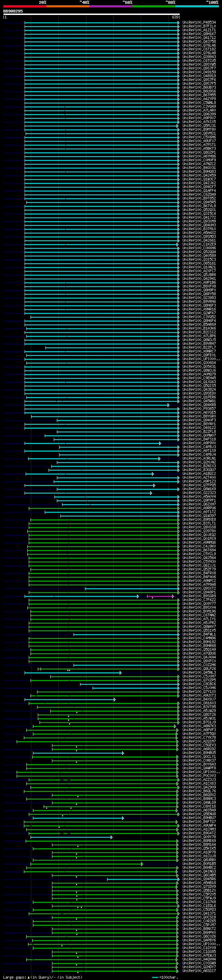
Task: Open hit UniRef100_P48534
Action: click(x=199, y=23)
